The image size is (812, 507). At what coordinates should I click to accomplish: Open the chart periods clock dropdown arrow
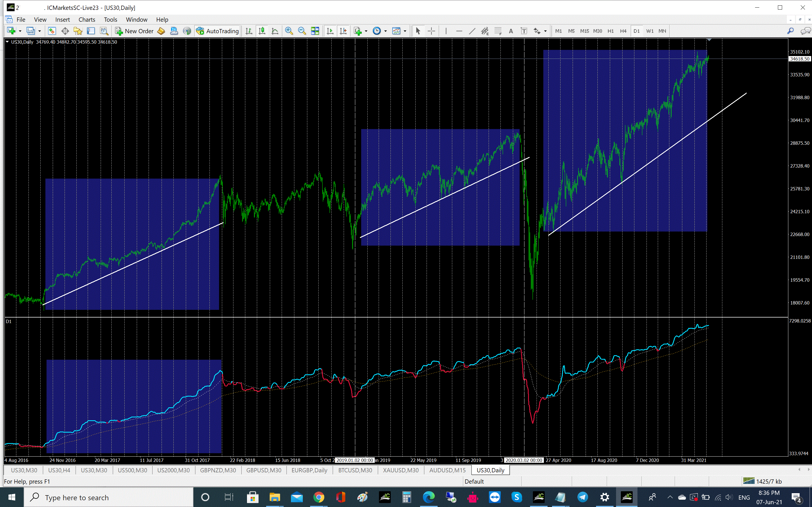pos(385,31)
